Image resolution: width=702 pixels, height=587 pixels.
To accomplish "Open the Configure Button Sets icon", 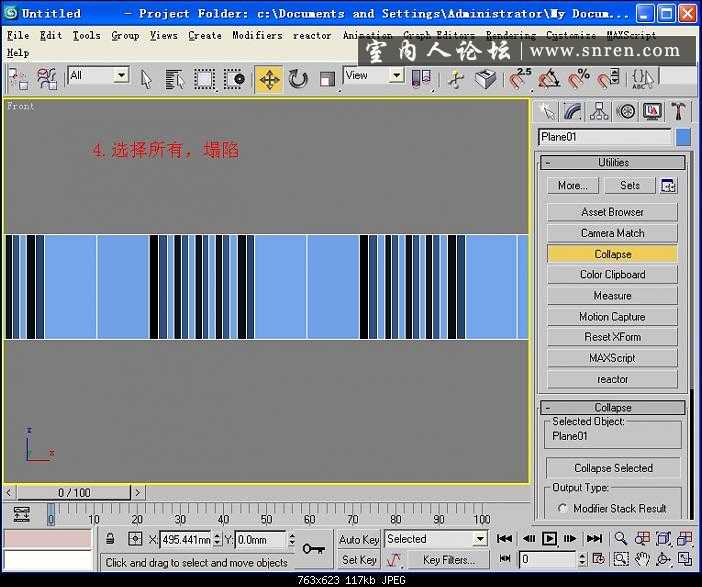I will pos(668,185).
